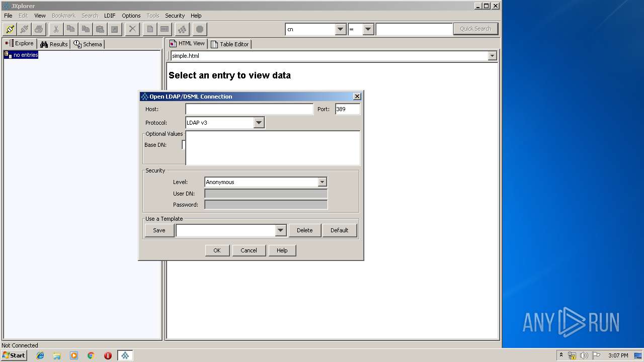Open Google Chrome from the taskbar
This screenshot has width=644, height=362.
pos(91,355)
